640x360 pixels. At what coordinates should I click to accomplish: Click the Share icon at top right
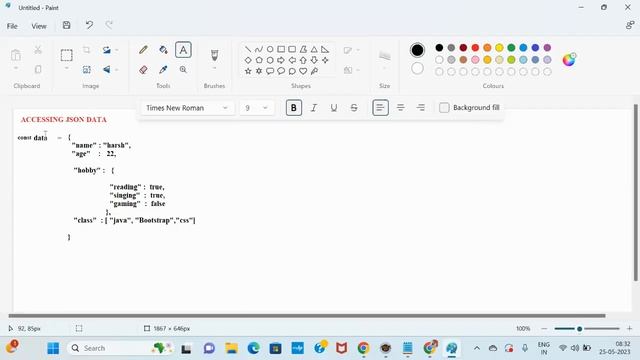click(629, 25)
